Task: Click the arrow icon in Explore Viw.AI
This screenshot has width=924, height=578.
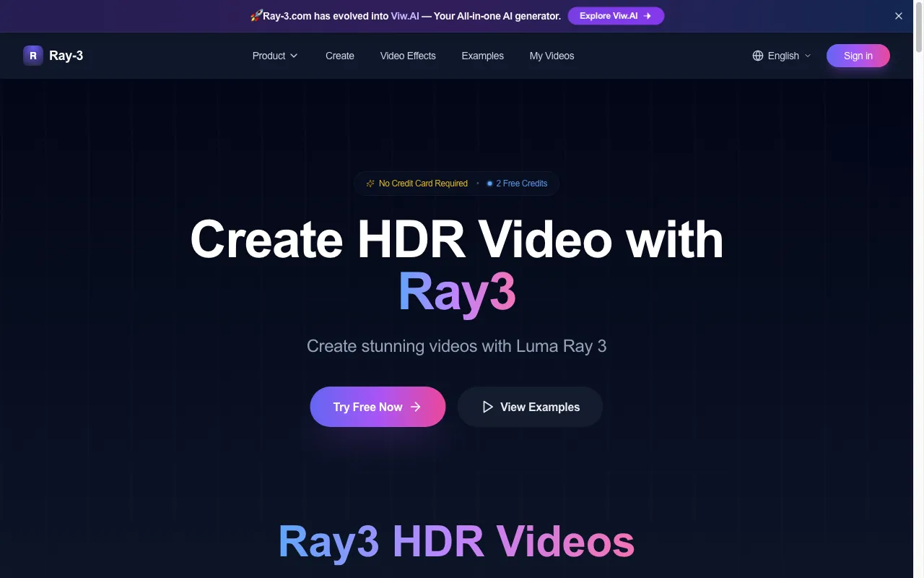Action: click(648, 16)
